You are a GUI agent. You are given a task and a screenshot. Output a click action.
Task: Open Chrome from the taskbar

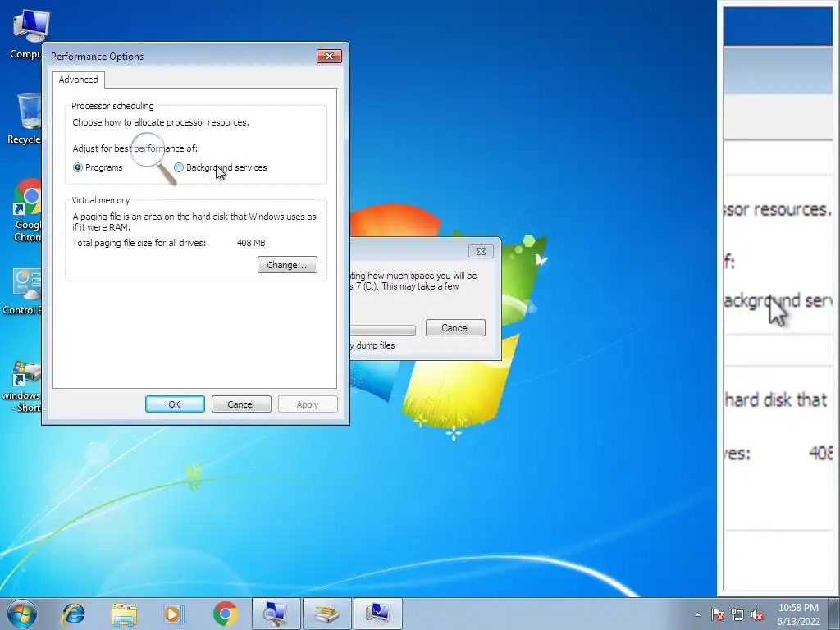click(225, 614)
